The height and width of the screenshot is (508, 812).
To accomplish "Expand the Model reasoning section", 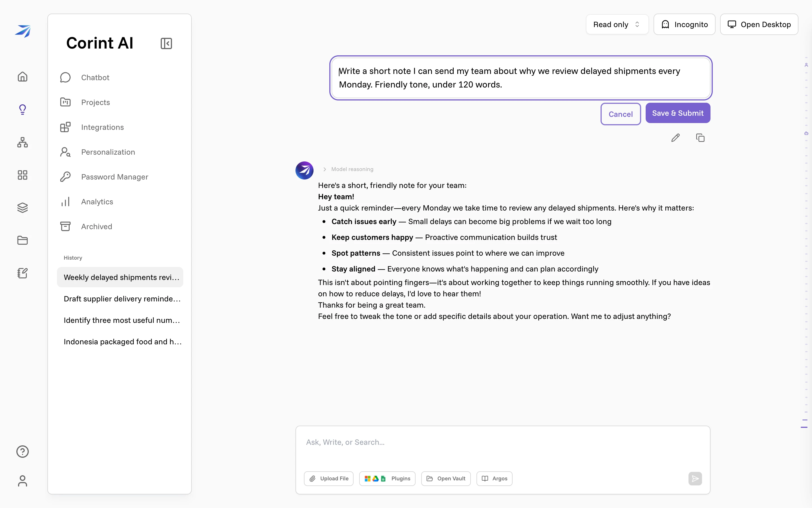I will point(348,169).
